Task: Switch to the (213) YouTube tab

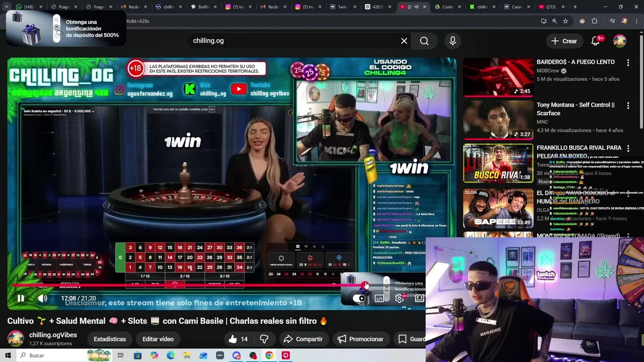Action: (x=552, y=7)
